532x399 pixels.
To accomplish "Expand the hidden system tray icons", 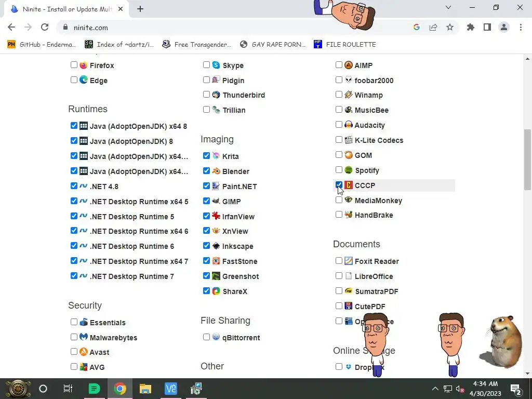I will point(435,389).
